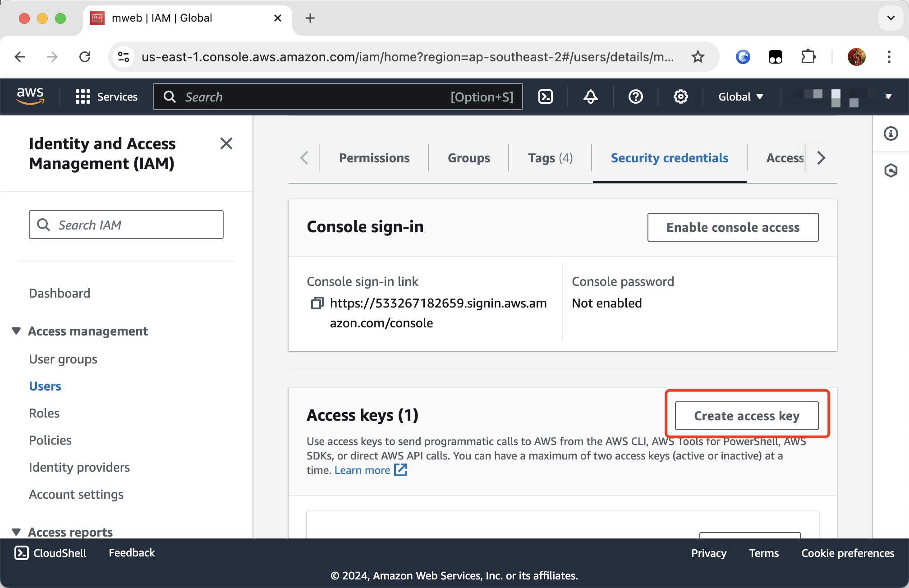909x588 pixels.
Task: Expand the Global region dropdown
Action: 740,96
